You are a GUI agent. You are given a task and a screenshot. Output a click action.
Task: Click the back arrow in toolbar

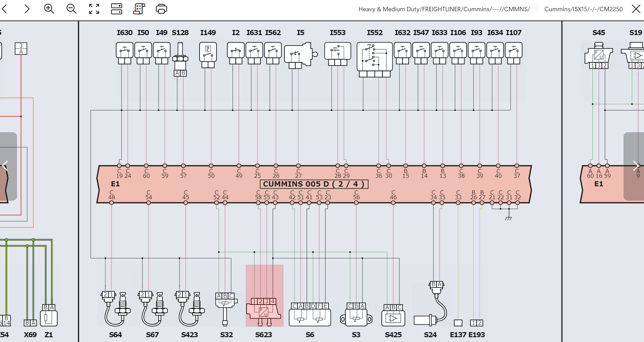point(5,9)
